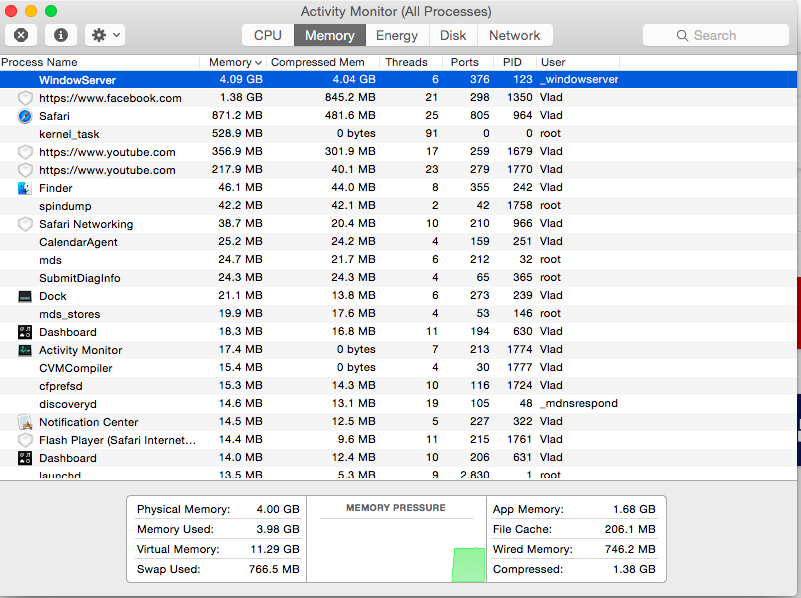Click the shield icon beside Safari Networking
The width and height of the screenshot is (801, 598).
click(x=25, y=224)
